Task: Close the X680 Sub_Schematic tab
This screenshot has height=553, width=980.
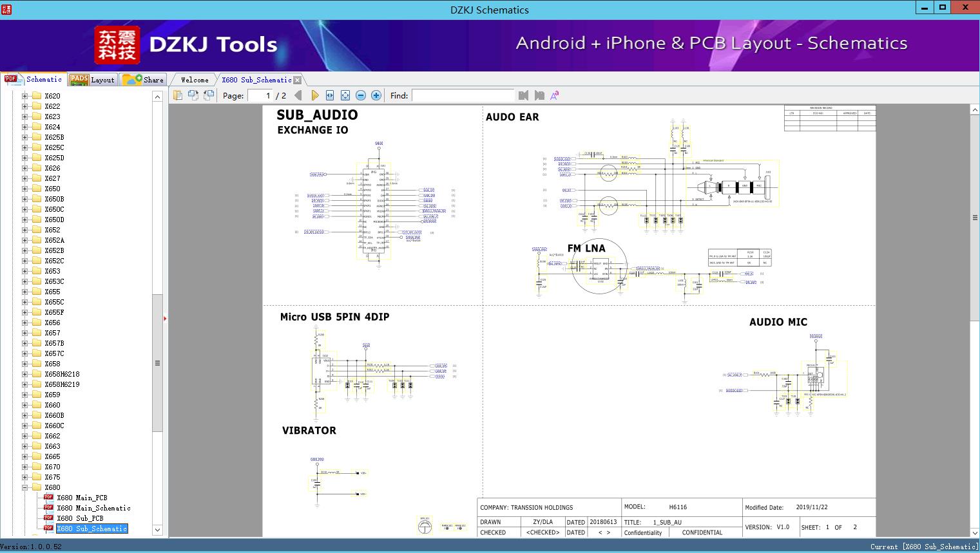Action: click(297, 79)
